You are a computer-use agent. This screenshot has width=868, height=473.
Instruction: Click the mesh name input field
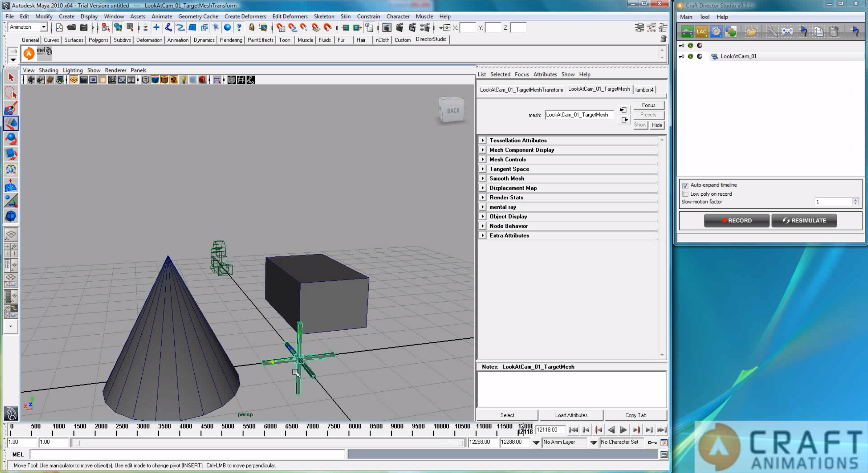(579, 115)
